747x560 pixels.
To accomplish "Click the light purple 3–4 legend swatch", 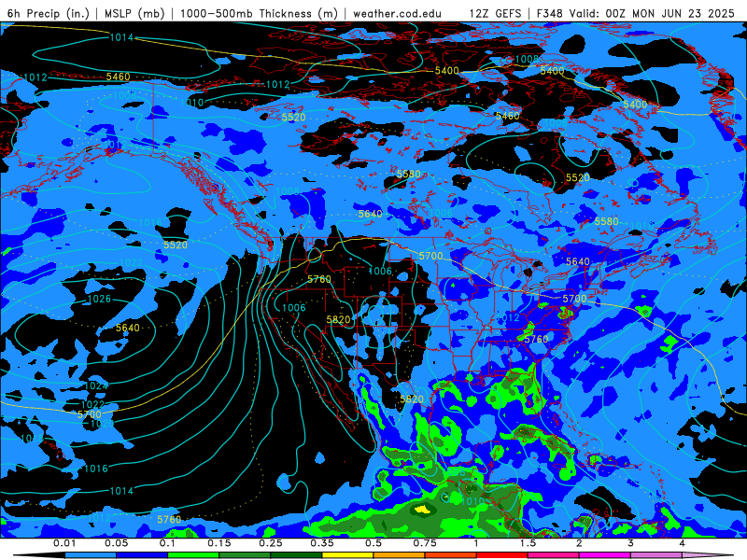I will [656, 555].
